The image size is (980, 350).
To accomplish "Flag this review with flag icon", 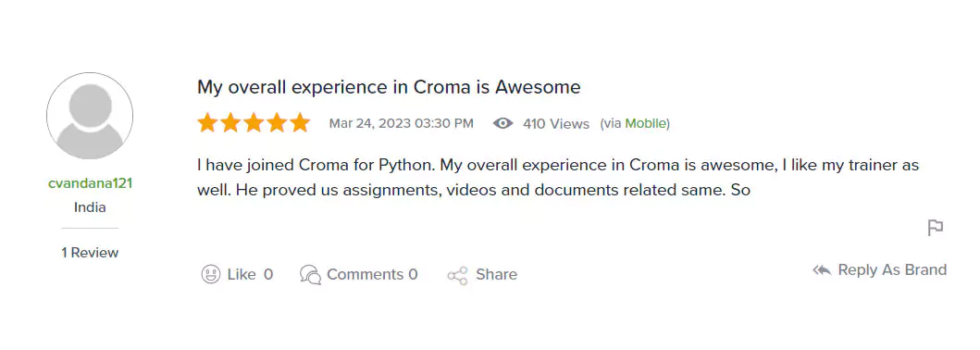I will point(935,228).
